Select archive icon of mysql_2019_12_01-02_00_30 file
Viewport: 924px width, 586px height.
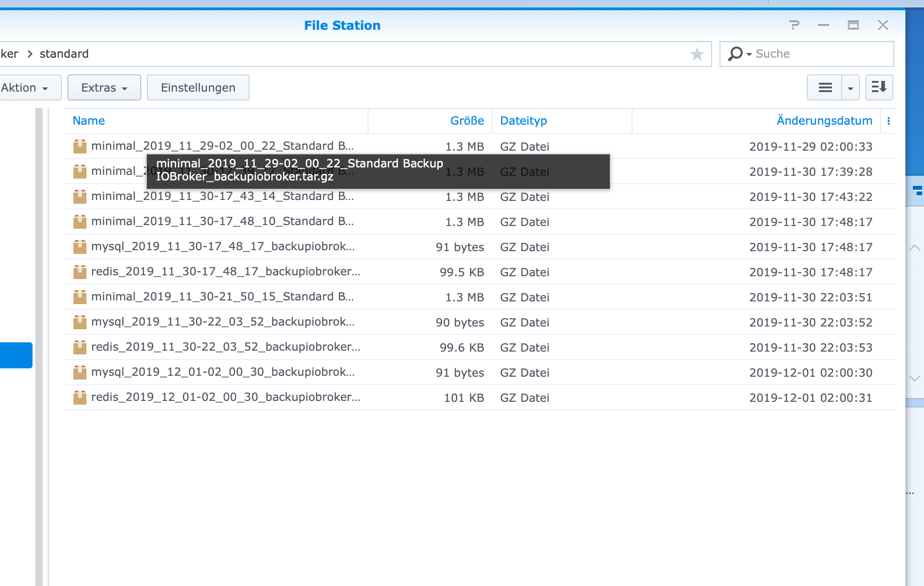pos(80,373)
